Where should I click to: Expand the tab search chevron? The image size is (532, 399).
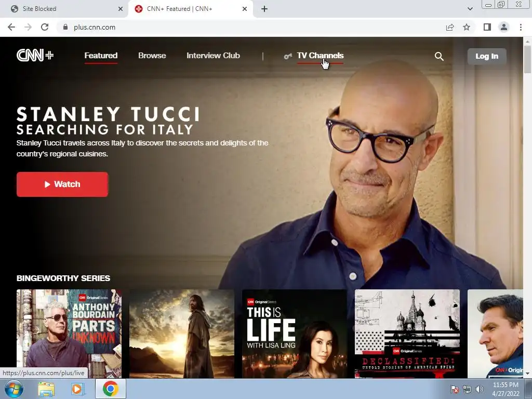pos(470,9)
